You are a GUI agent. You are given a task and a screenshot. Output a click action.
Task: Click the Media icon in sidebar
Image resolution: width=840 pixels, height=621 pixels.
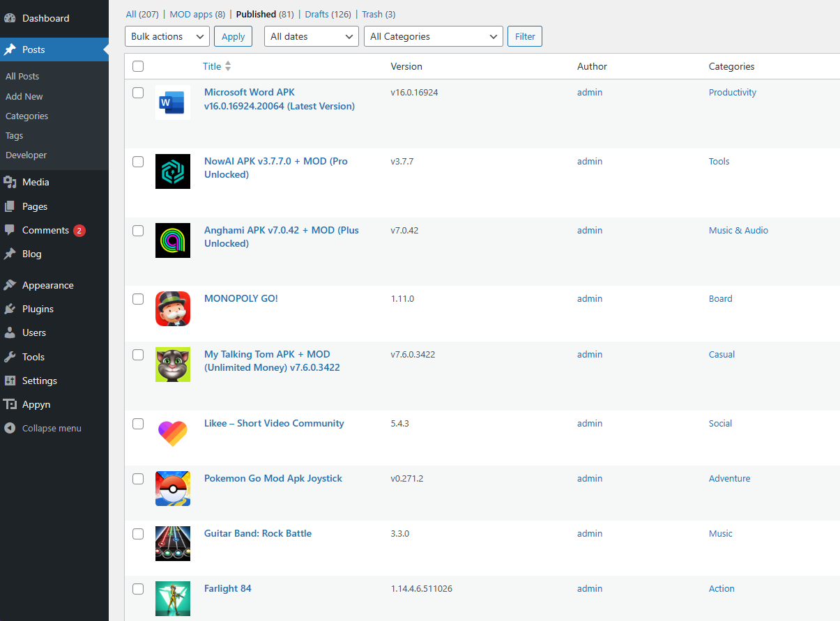[10, 182]
